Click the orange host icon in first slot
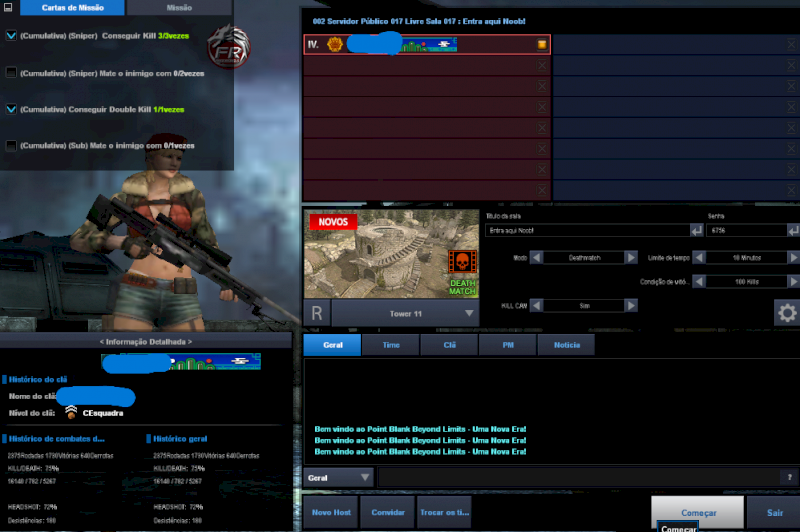 [x=542, y=44]
